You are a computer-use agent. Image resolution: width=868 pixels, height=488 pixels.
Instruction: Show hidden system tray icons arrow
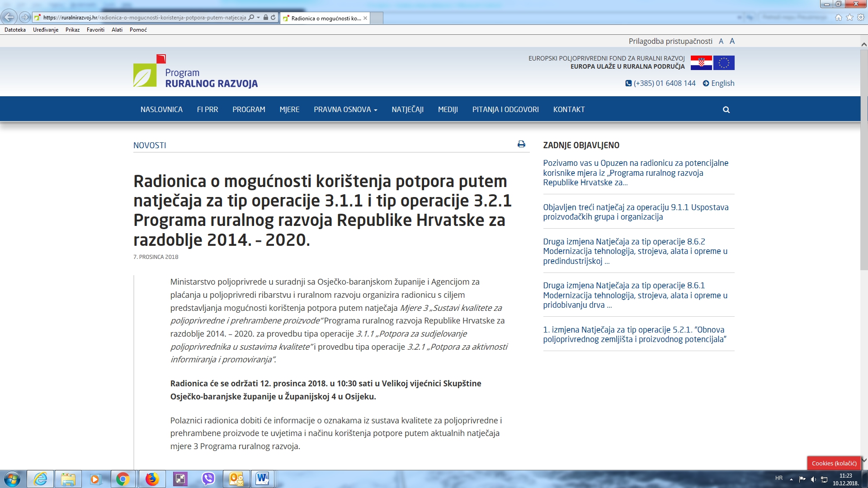pyautogui.click(x=791, y=479)
